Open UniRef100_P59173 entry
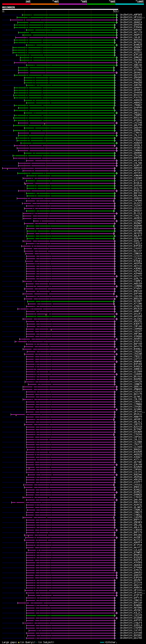This screenshot has width=146, height=644. pyautogui.click(x=131, y=67)
